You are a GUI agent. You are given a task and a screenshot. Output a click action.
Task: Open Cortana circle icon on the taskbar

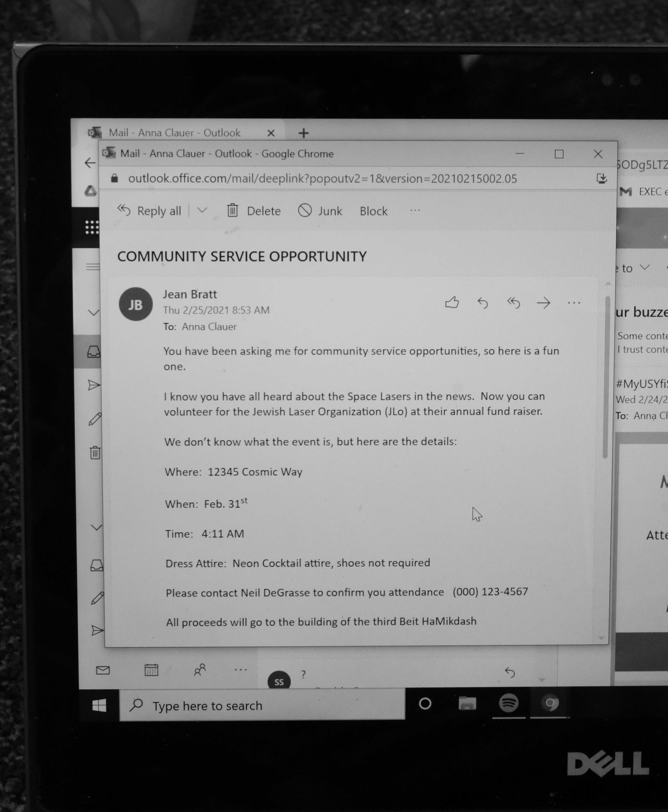425,704
